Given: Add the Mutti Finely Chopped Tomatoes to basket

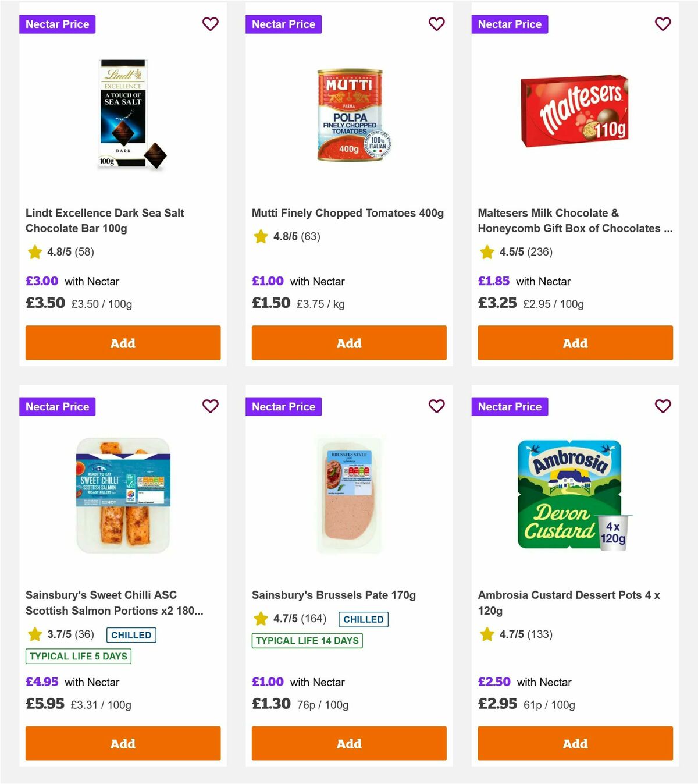Looking at the screenshot, I should tap(349, 343).
